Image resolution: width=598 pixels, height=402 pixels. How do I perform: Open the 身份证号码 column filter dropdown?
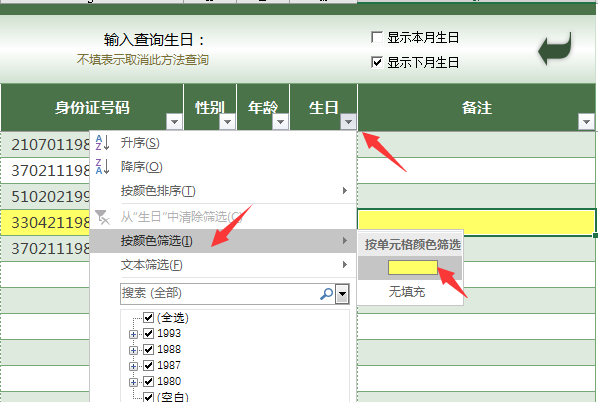click(174, 122)
